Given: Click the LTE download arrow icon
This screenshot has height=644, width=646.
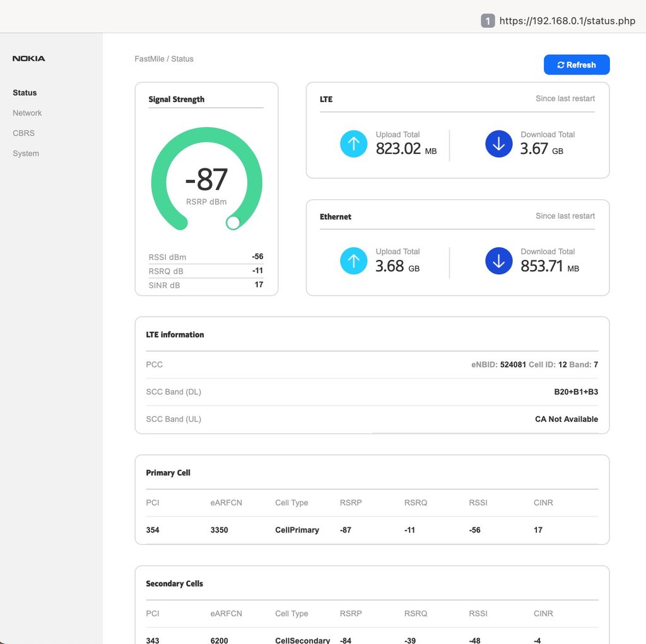Looking at the screenshot, I should [498, 144].
